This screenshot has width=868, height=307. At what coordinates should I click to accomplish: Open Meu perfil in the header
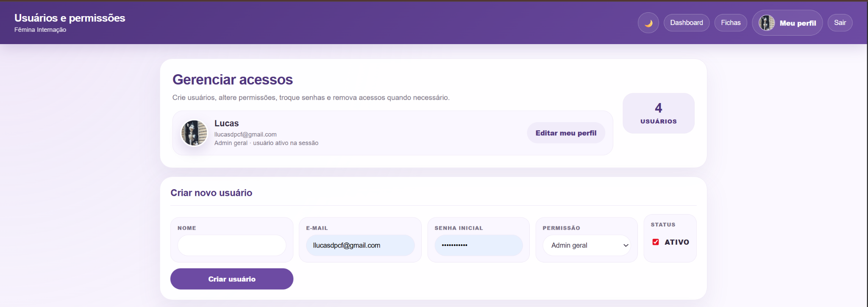[787, 23]
